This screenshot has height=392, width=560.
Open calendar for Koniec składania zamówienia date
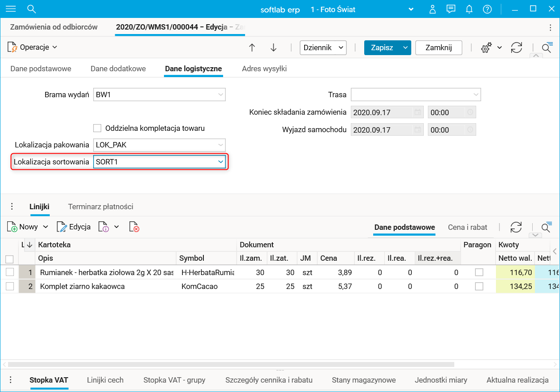[x=418, y=112]
